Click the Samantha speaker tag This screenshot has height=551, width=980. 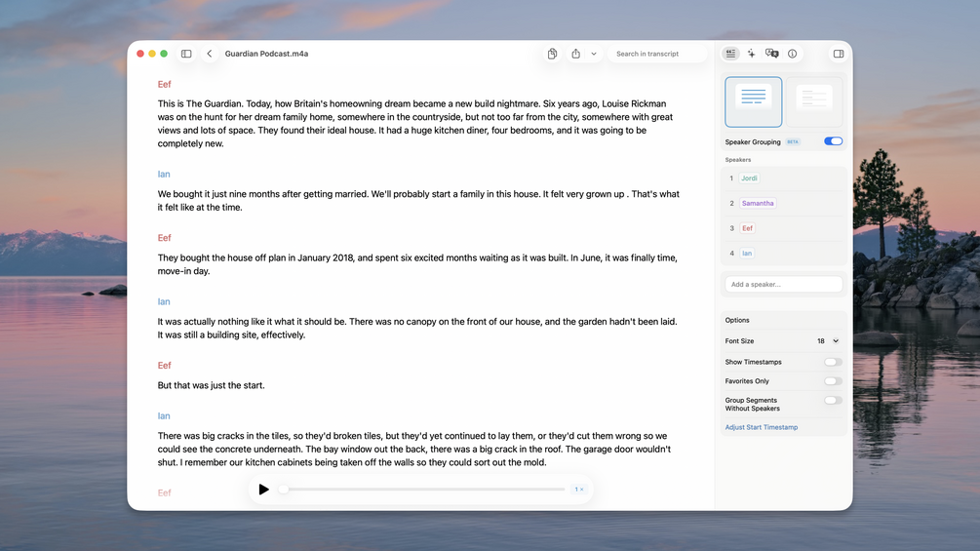758,203
